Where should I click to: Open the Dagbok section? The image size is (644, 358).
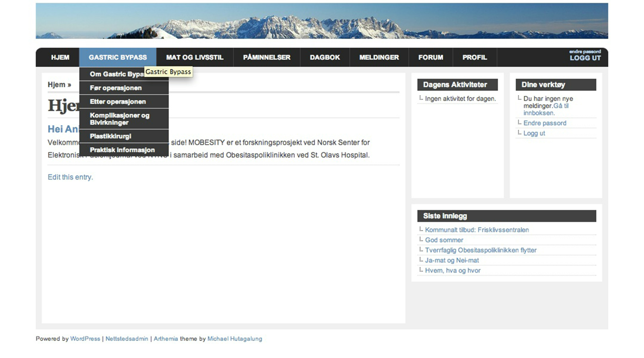click(x=325, y=57)
